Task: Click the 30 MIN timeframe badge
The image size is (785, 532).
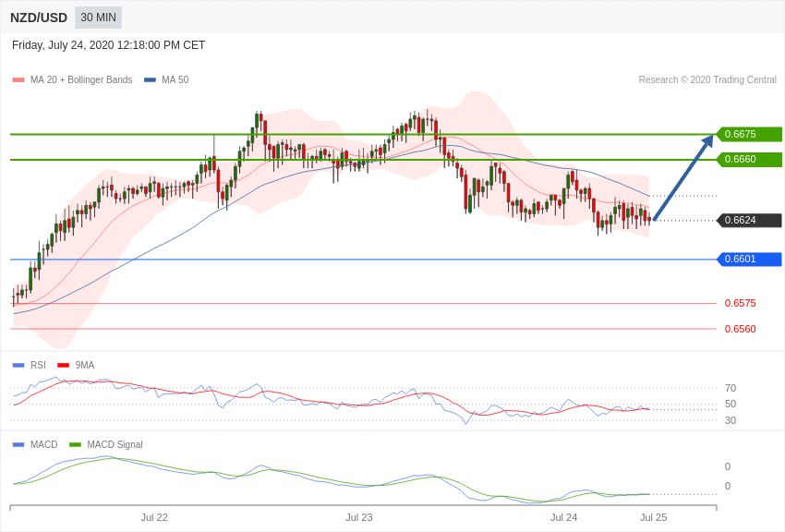Action: click(98, 18)
